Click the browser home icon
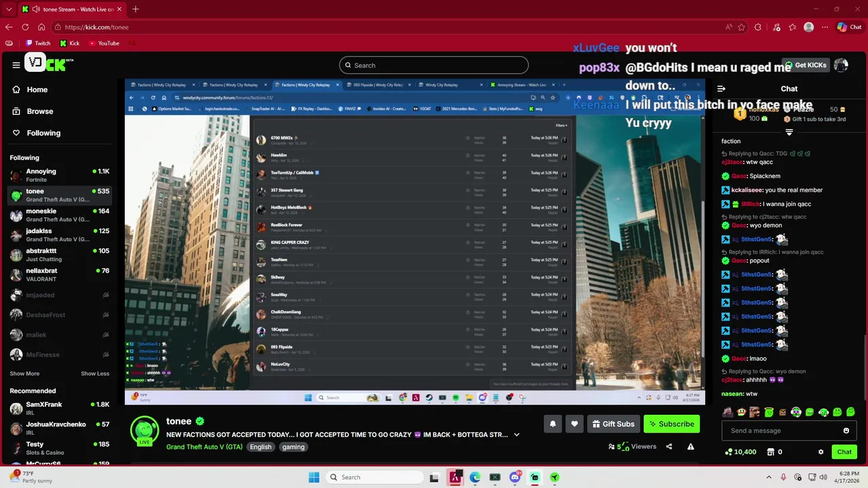The height and width of the screenshot is (488, 868). (41, 27)
